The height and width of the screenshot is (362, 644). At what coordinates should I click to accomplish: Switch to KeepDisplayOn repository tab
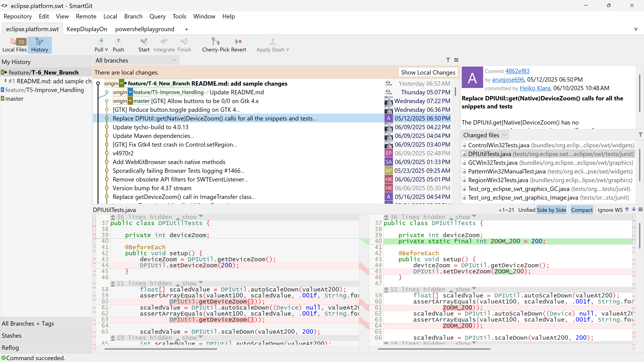87,29
